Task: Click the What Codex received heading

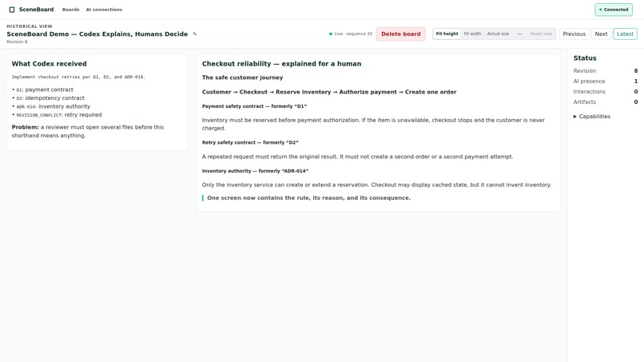Action: click(x=49, y=64)
